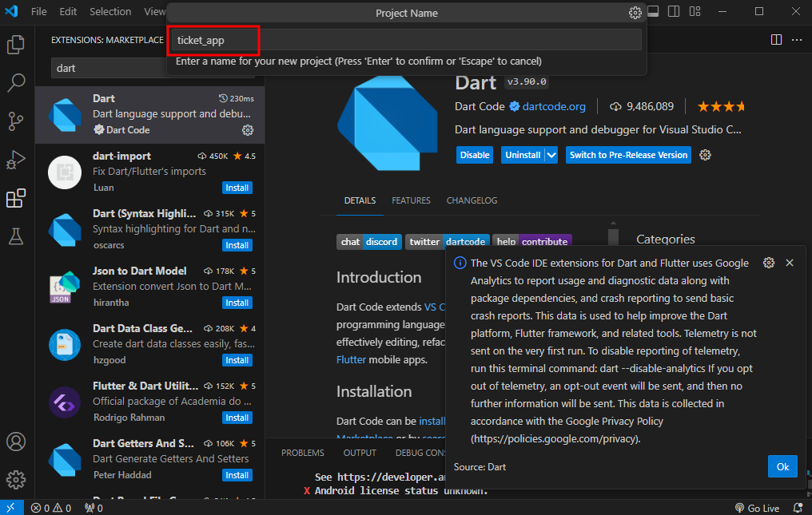Screen dimensions: 812x515
Task: Toggle secondary side bar layout icon
Action: (x=674, y=11)
